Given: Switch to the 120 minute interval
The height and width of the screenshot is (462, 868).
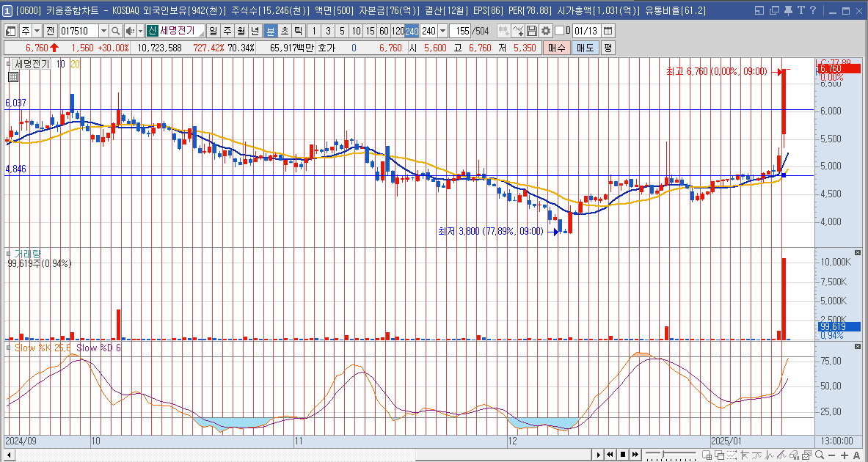Looking at the screenshot, I should pyautogui.click(x=398, y=31).
